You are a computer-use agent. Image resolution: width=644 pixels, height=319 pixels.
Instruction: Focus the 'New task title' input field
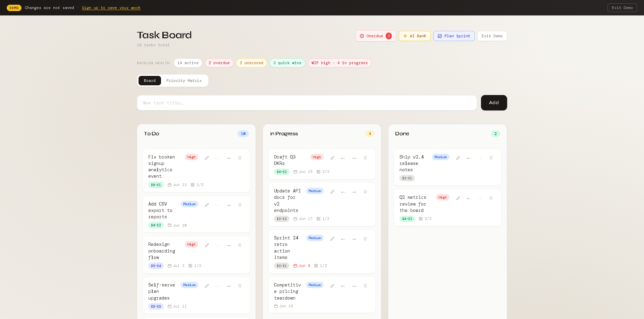click(x=307, y=103)
